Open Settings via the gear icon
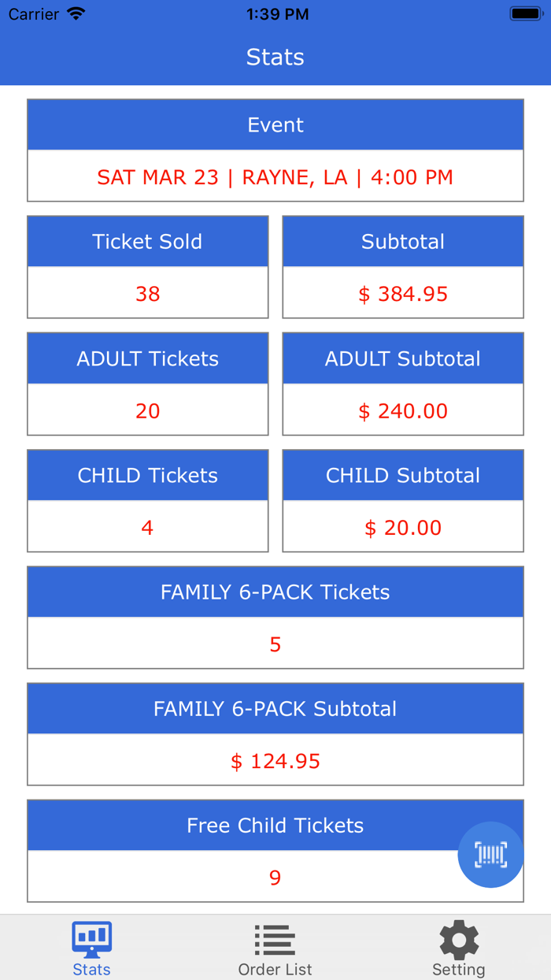 pos(457,937)
